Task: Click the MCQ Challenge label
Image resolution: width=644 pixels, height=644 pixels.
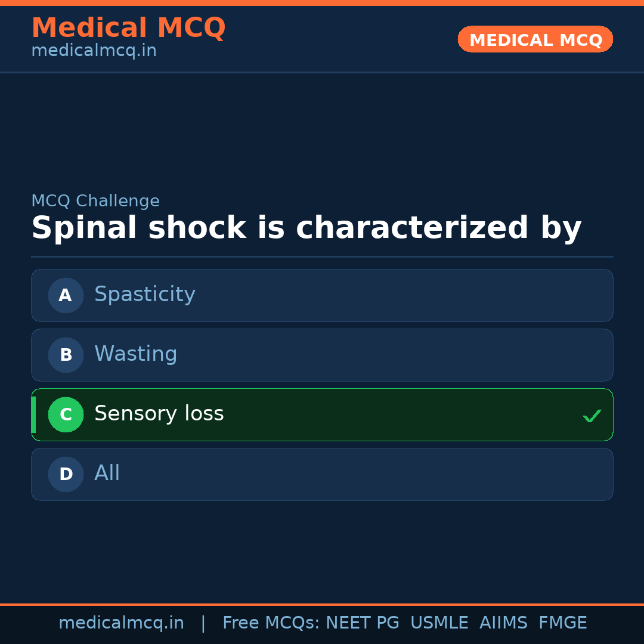Action: 95,202
